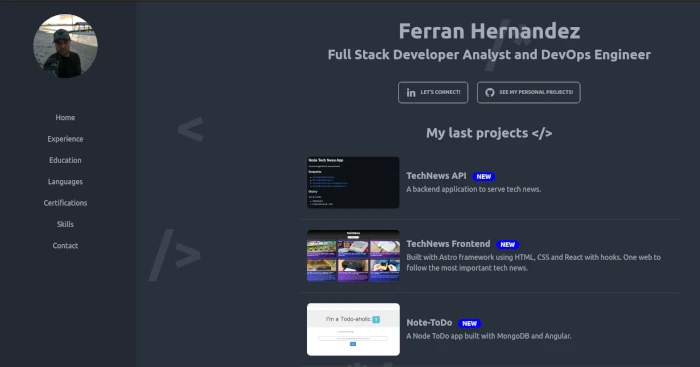Click the NEW badge beside TechNews Frontend
This screenshot has width=700, height=367.
pos(508,244)
